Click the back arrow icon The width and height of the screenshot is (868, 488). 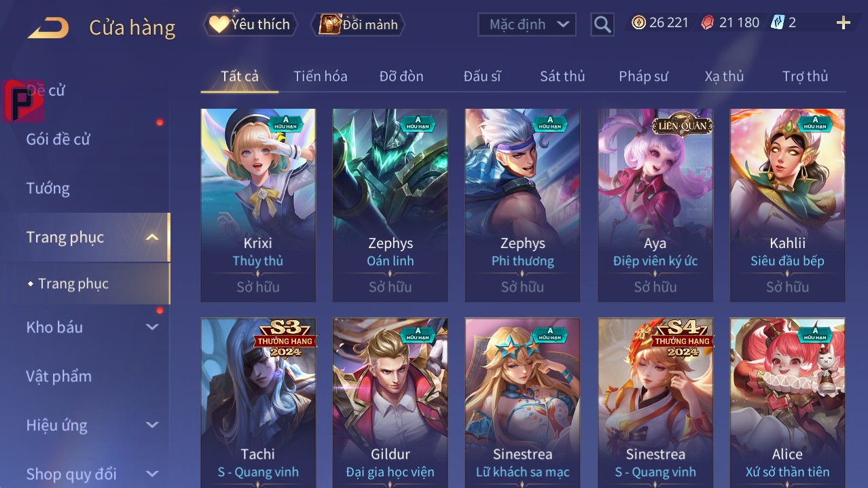pyautogui.click(x=48, y=28)
